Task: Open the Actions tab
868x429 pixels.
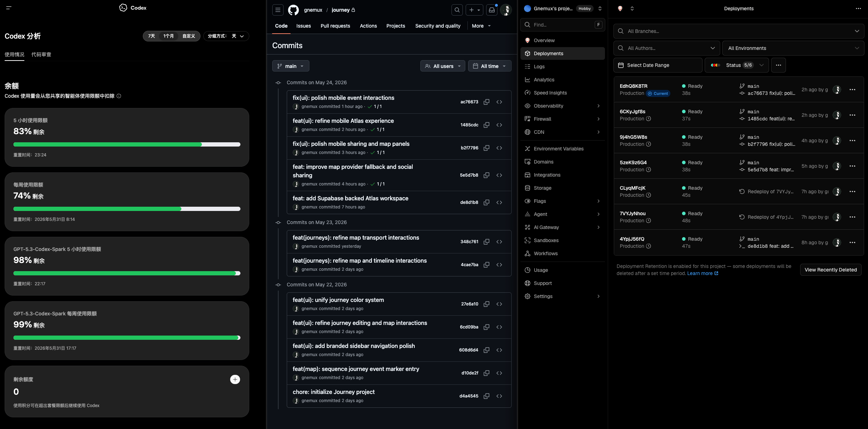Action: [x=368, y=26]
